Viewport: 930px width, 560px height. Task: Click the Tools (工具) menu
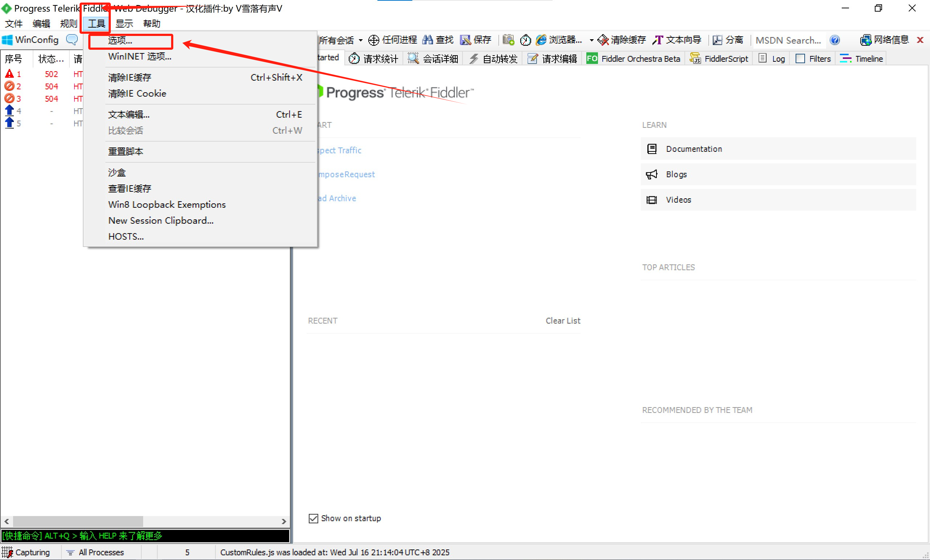[96, 23]
